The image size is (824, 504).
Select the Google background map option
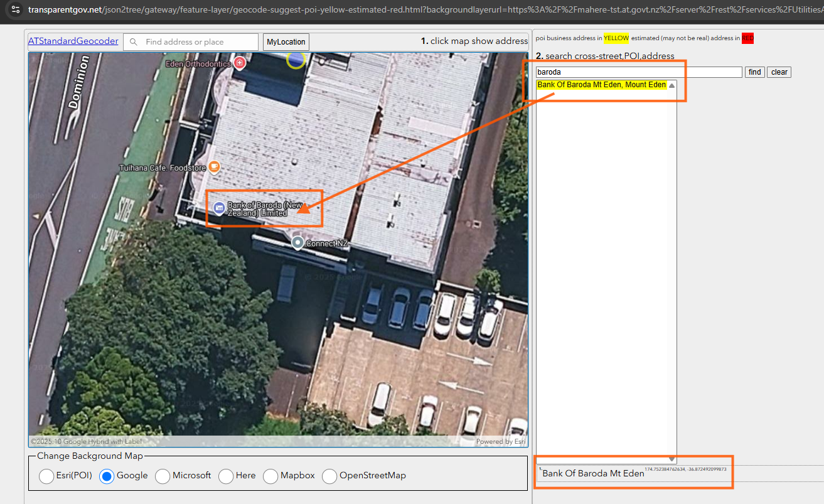pos(107,476)
